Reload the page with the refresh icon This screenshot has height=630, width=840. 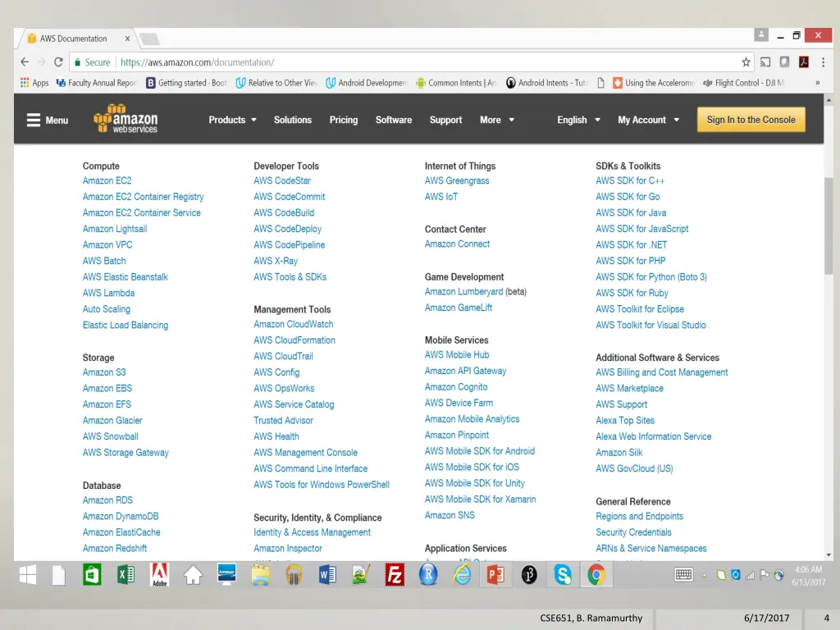pos(58,62)
